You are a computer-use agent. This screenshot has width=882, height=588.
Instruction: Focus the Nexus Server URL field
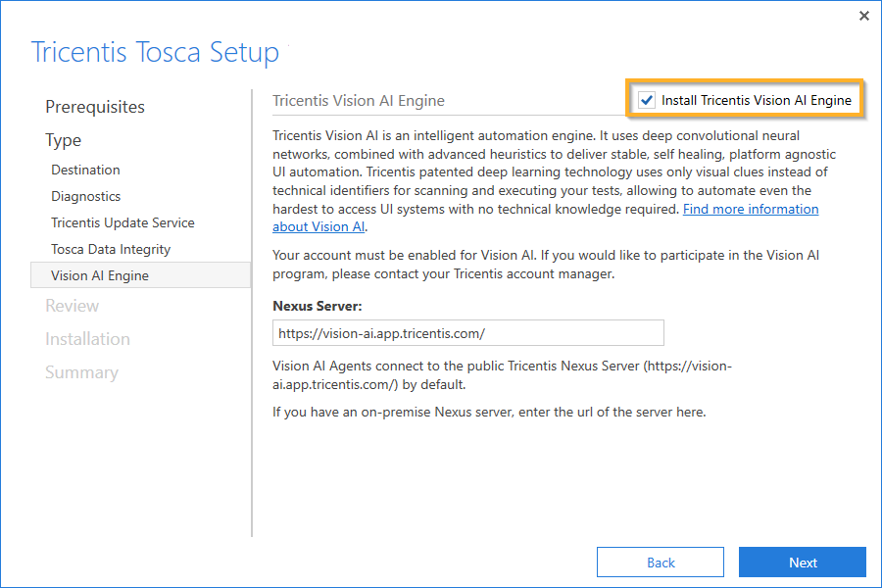tap(468, 333)
